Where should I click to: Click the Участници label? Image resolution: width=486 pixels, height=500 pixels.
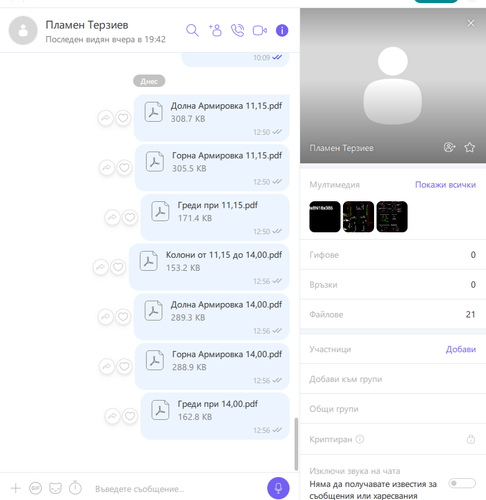(x=330, y=349)
